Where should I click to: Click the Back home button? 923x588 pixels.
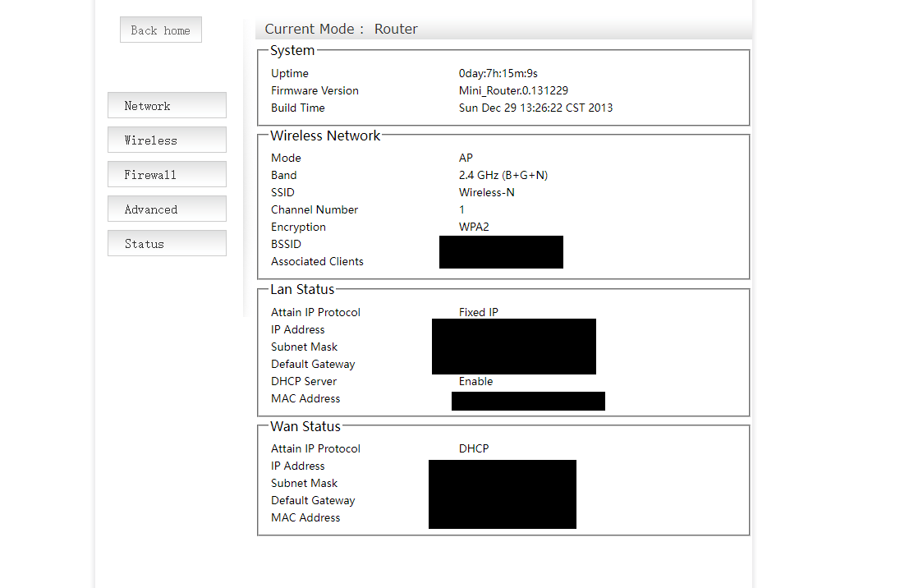point(161,30)
